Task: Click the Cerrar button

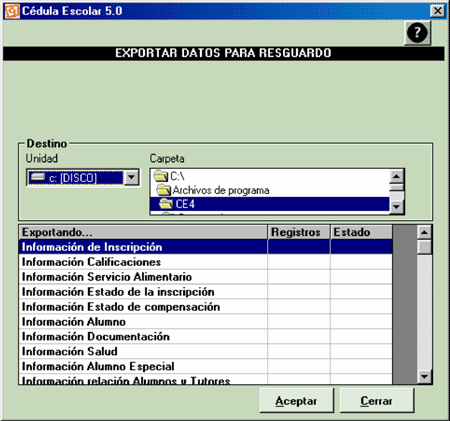Action: pyautogui.click(x=377, y=401)
